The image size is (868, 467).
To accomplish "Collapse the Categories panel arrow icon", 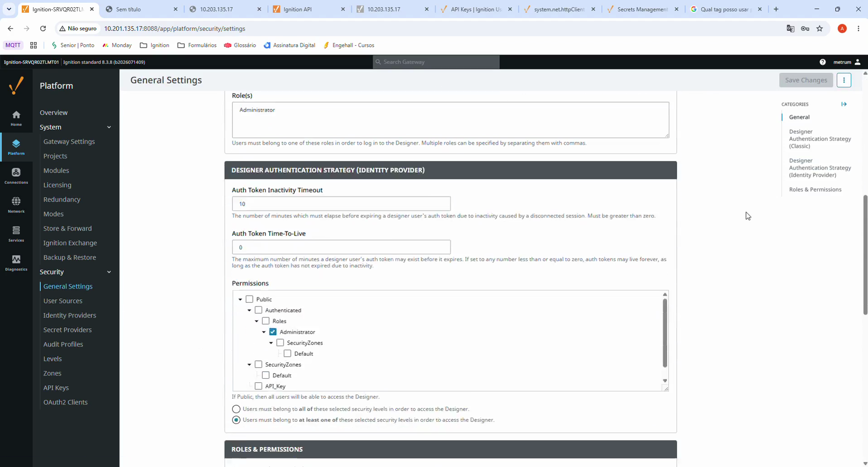I will (844, 104).
